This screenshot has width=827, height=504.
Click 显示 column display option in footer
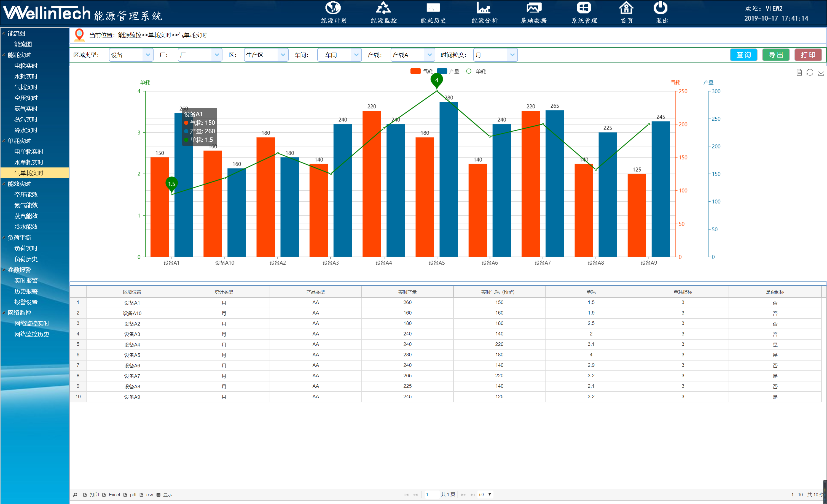click(165, 495)
